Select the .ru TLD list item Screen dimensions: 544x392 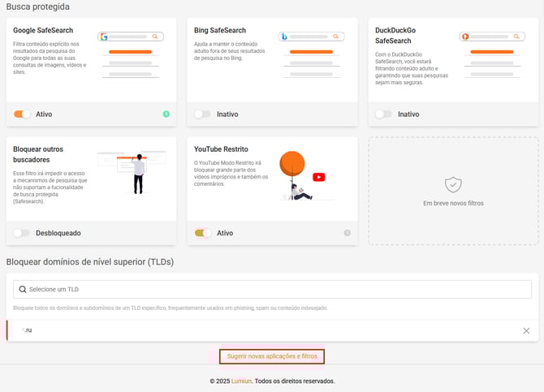tap(244, 330)
